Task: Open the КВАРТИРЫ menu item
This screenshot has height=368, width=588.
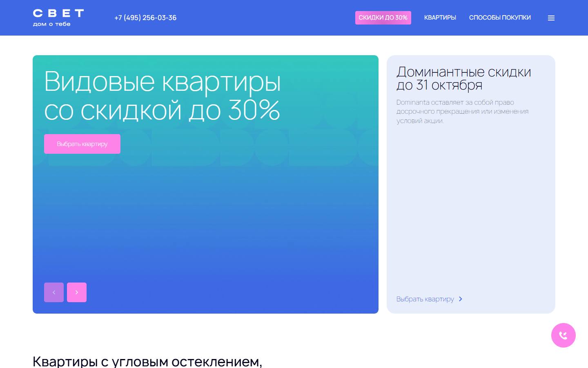Action: coord(440,18)
